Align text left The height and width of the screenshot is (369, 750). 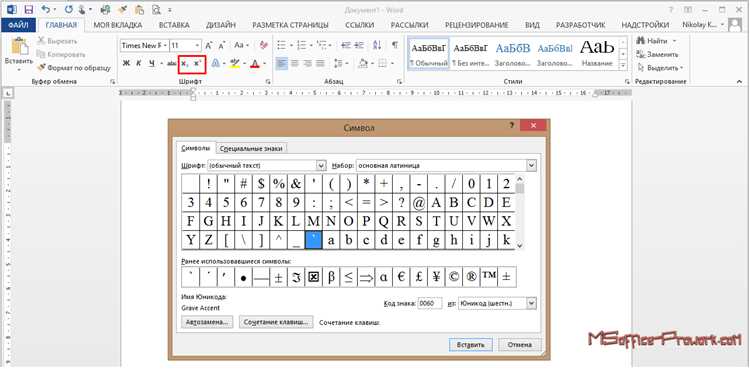point(282,63)
